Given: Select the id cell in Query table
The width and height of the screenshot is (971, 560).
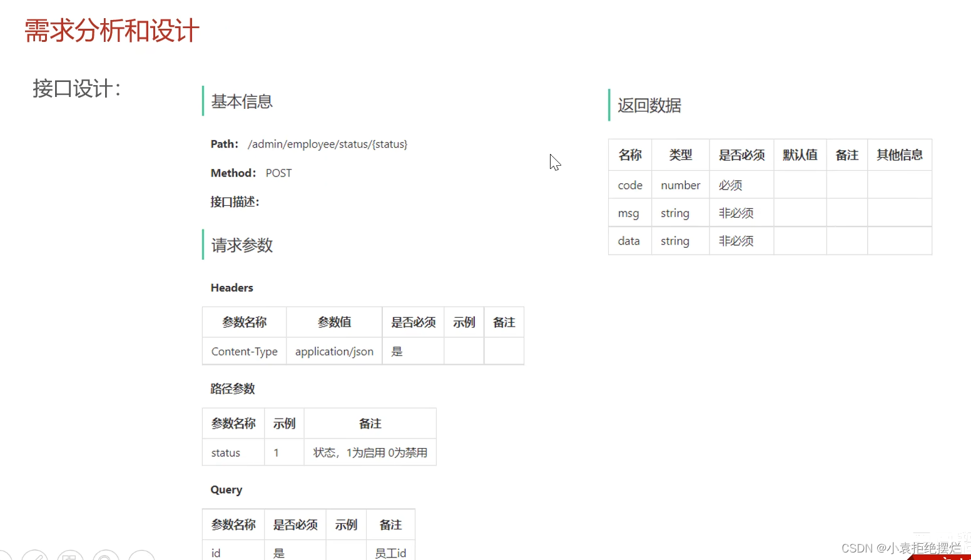Looking at the screenshot, I should pyautogui.click(x=215, y=553).
